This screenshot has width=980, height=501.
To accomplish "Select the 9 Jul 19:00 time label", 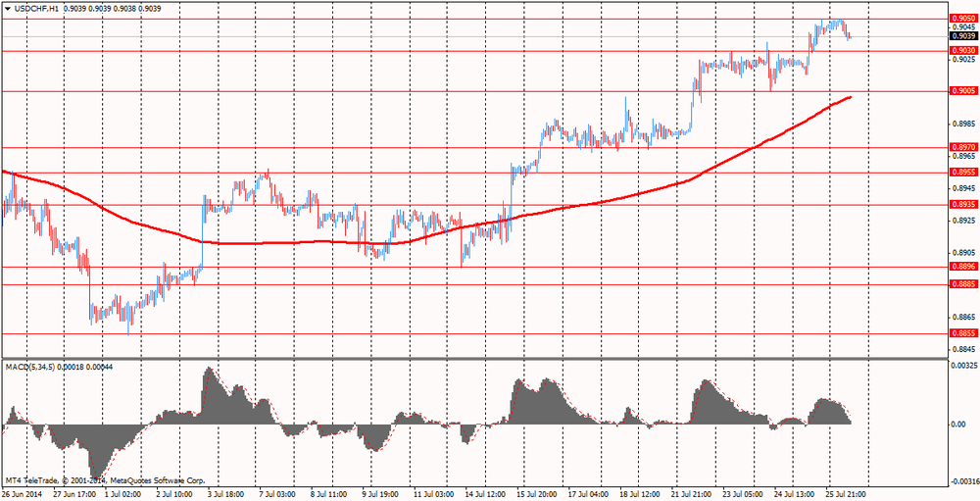I will click(382, 495).
